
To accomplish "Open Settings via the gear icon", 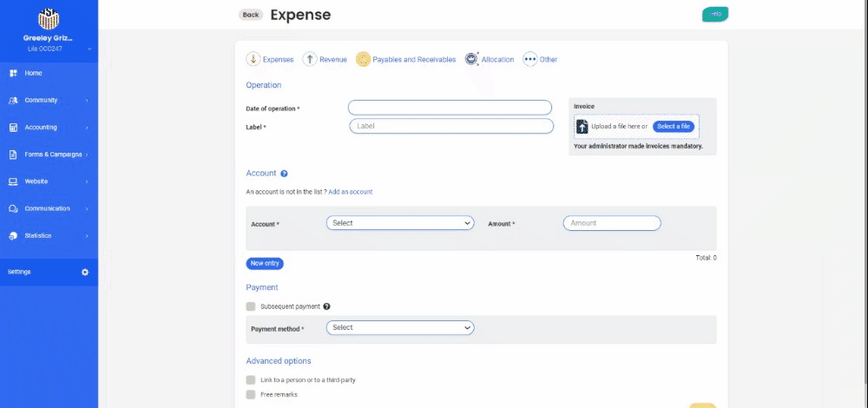I will pyautogui.click(x=85, y=272).
